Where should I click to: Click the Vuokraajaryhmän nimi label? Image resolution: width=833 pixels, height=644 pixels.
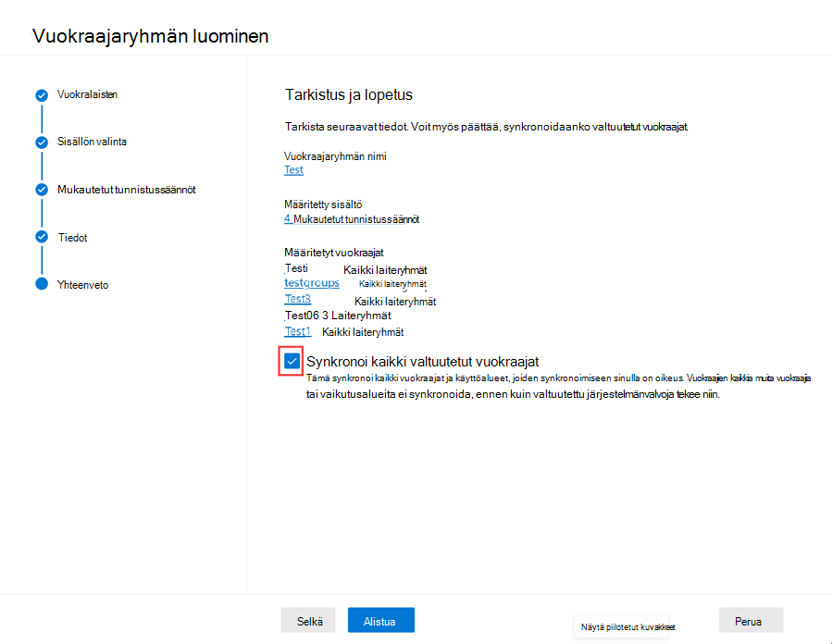tap(335, 156)
